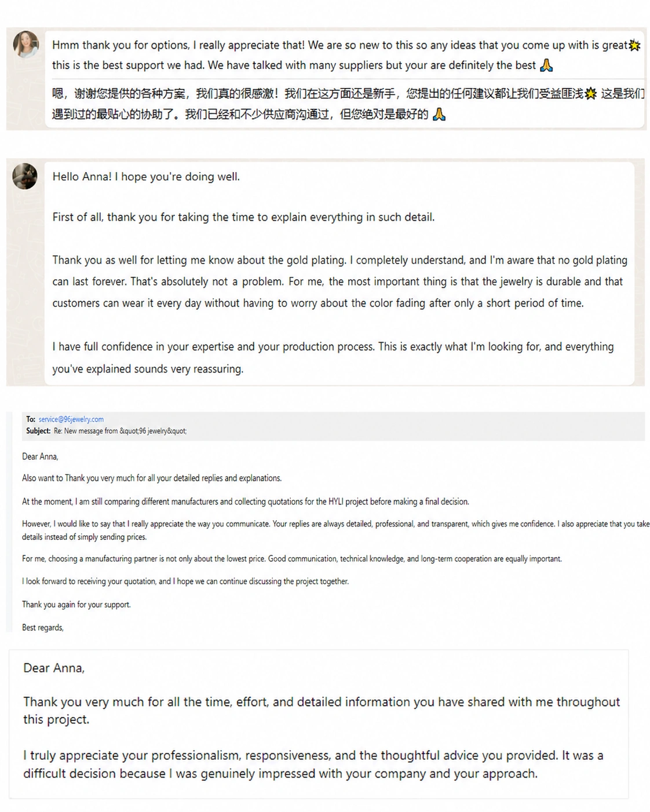Click the 'Dear Anna,' line in the email

click(x=40, y=457)
